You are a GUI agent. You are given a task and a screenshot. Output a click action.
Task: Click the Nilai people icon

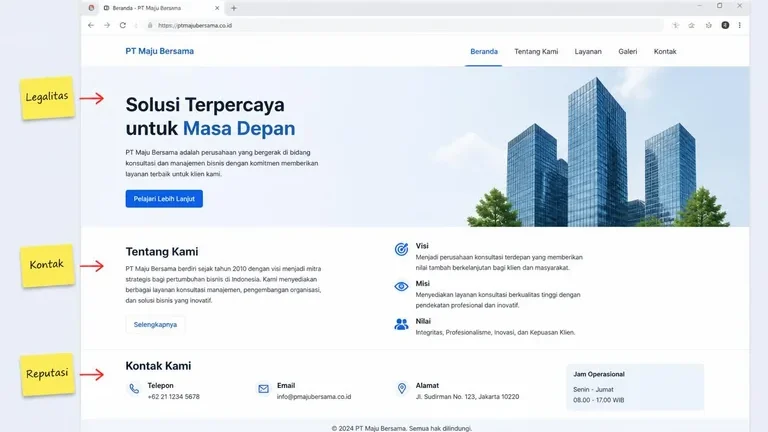pos(401,324)
